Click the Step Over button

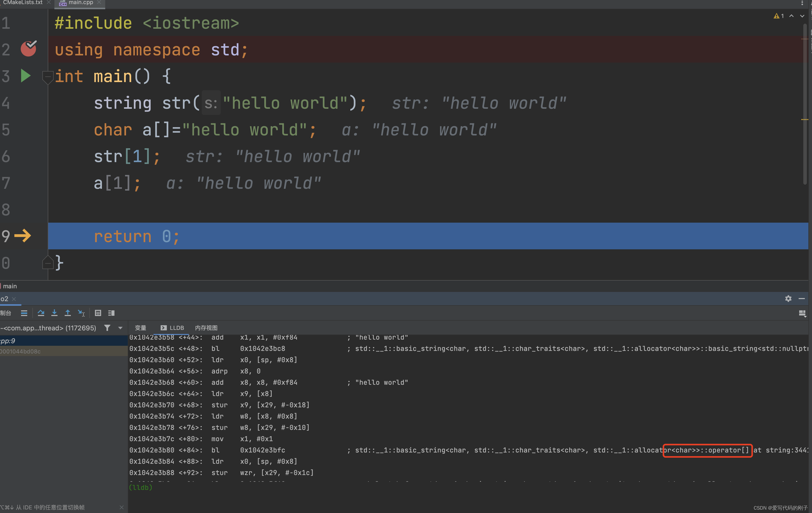point(41,313)
